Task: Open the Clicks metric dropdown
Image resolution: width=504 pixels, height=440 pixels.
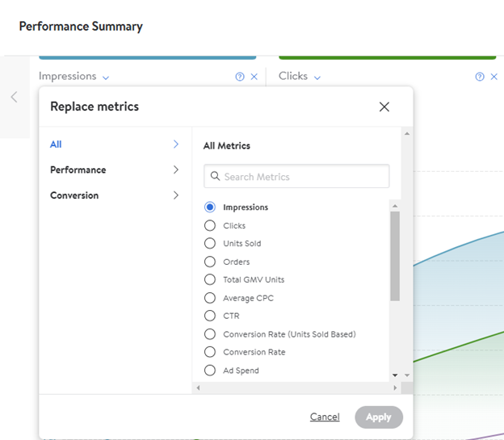Action: [317, 78]
